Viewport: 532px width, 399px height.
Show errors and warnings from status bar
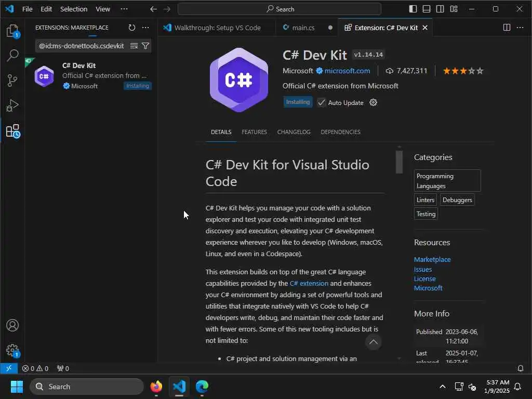(35, 368)
